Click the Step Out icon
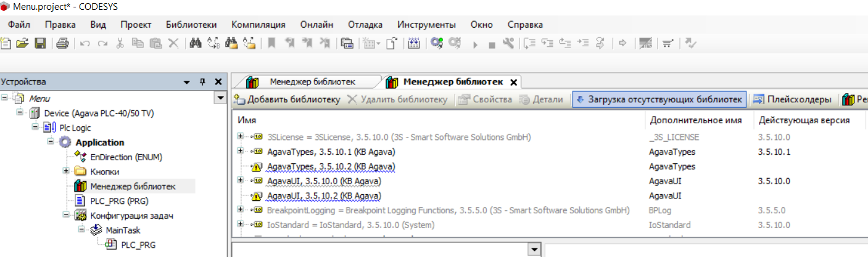868x257 pixels. tap(564, 44)
